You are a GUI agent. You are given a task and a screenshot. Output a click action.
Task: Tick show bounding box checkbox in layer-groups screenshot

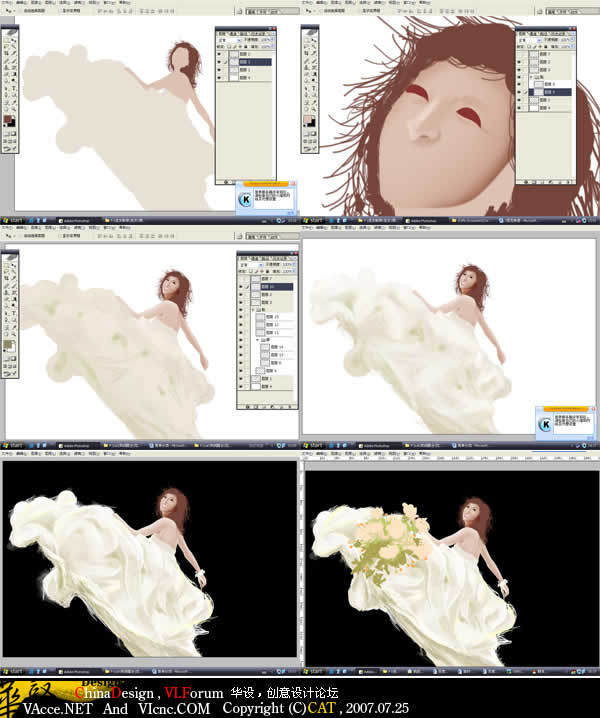coord(60,236)
